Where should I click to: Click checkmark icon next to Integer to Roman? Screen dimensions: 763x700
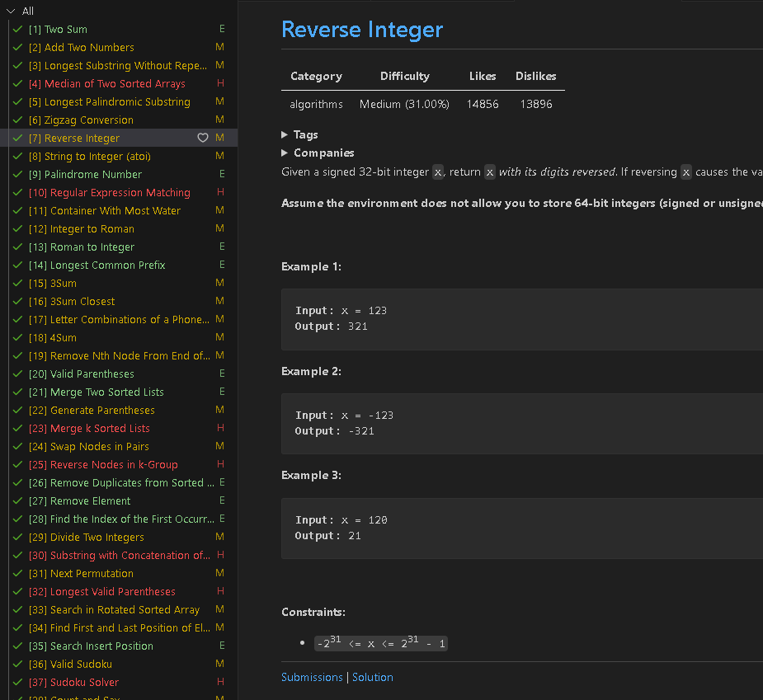(x=18, y=229)
